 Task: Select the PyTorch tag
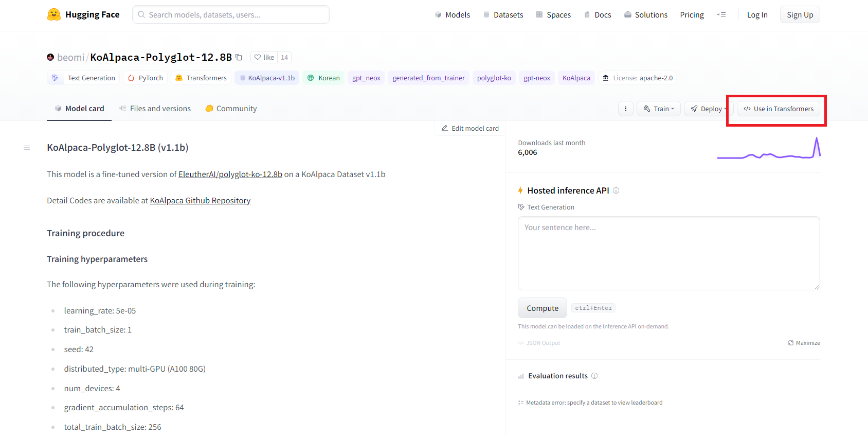[146, 78]
